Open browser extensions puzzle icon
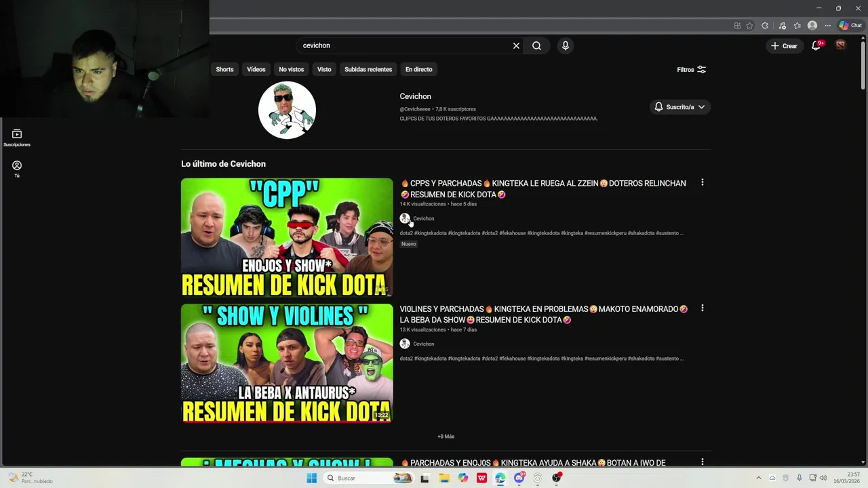 [x=765, y=26]
